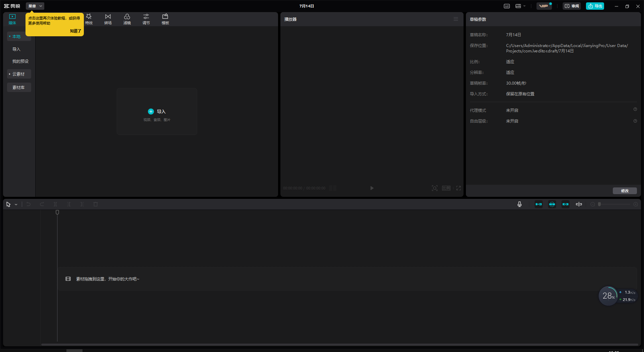Click the redo arrow
Image resolution: width=644 pixels, height=352 pixels.
tap(42, 204)
